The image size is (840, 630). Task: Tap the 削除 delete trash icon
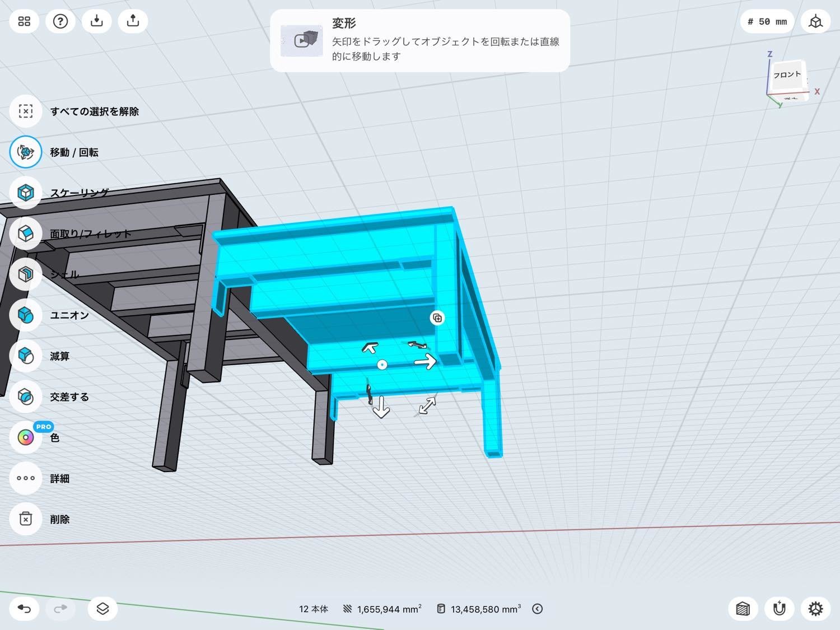[x=26, y=519]
